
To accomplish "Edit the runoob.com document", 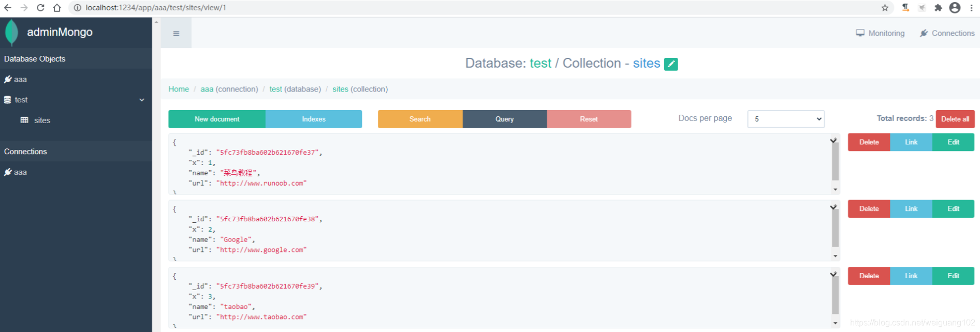I will pos(954,142).
